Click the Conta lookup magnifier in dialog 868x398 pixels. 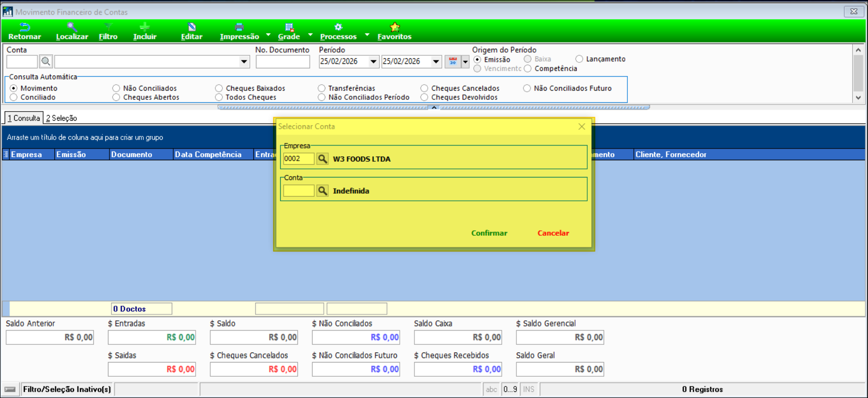(x=322, y=191)
